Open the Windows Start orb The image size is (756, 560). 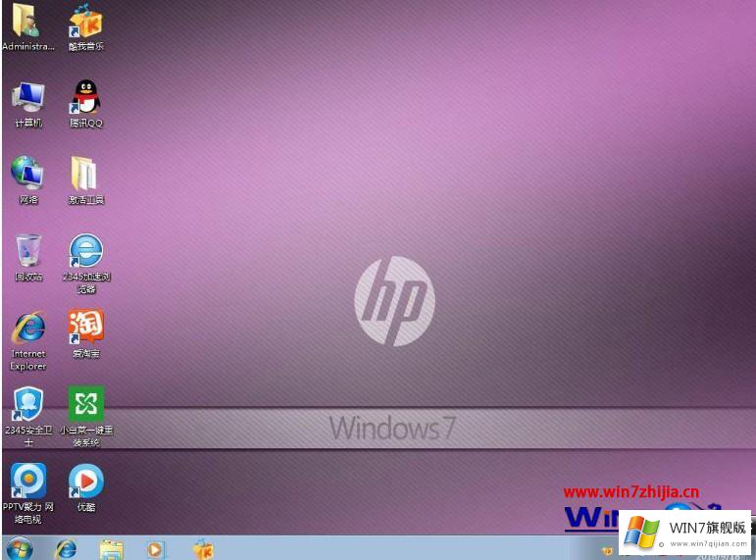point(20,548)
